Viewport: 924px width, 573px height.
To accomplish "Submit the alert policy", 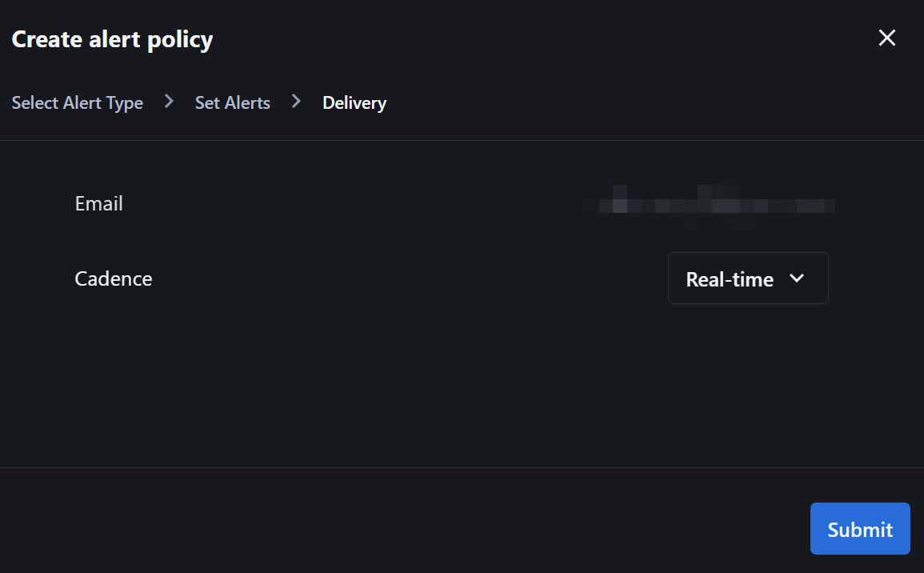I will click(x=860, y=529).
